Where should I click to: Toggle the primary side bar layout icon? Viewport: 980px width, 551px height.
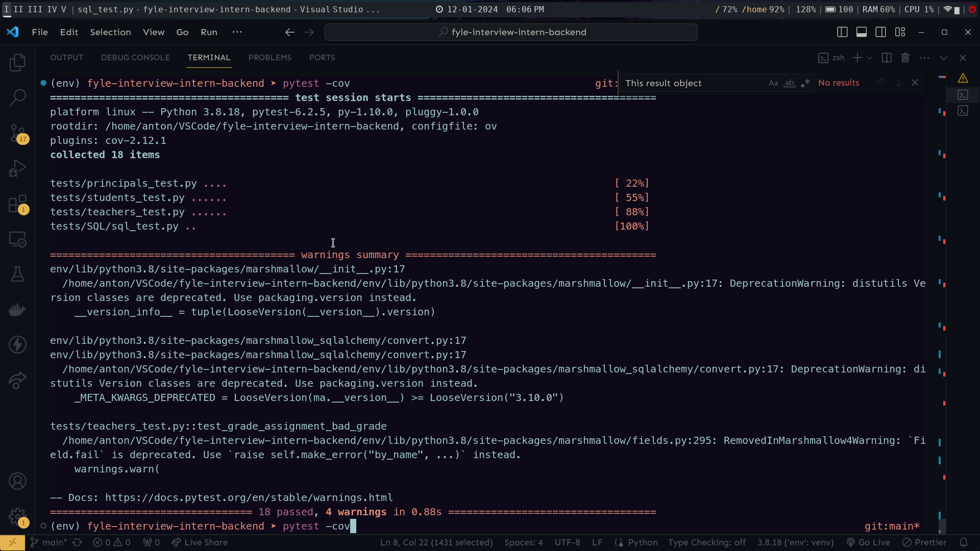[x=843, y=32]
